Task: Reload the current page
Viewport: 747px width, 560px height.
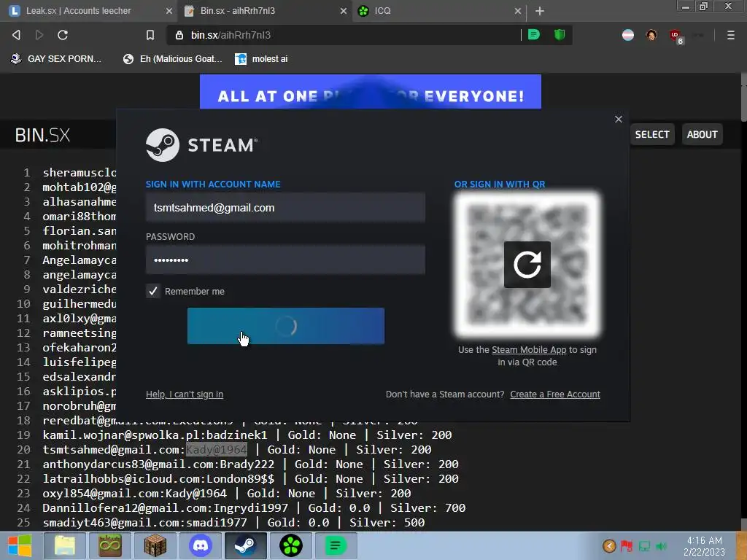Action: coord(63,35)
